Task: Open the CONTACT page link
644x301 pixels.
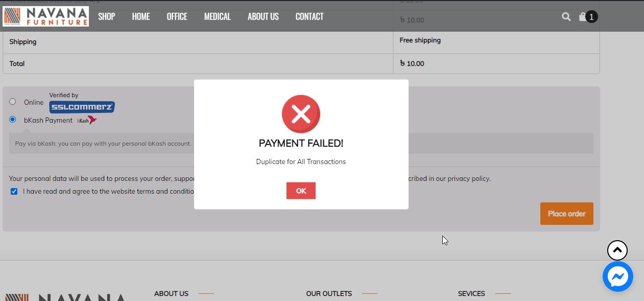Action: [309, 17]
